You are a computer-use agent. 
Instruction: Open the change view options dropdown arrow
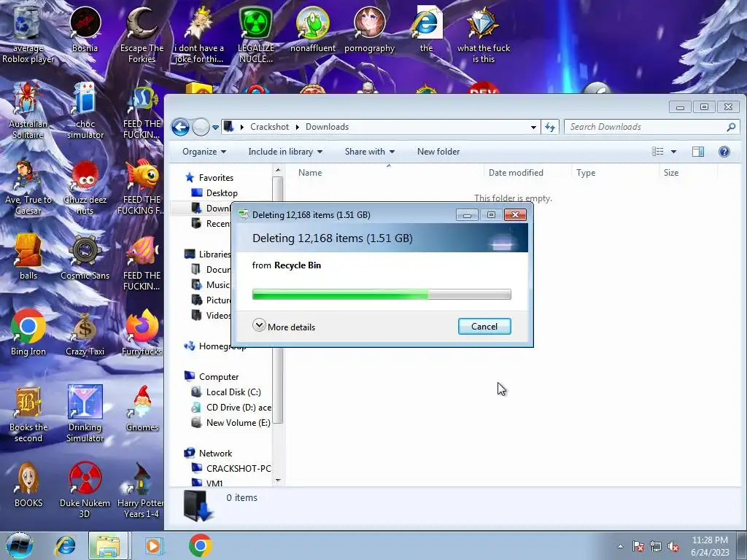673,152
